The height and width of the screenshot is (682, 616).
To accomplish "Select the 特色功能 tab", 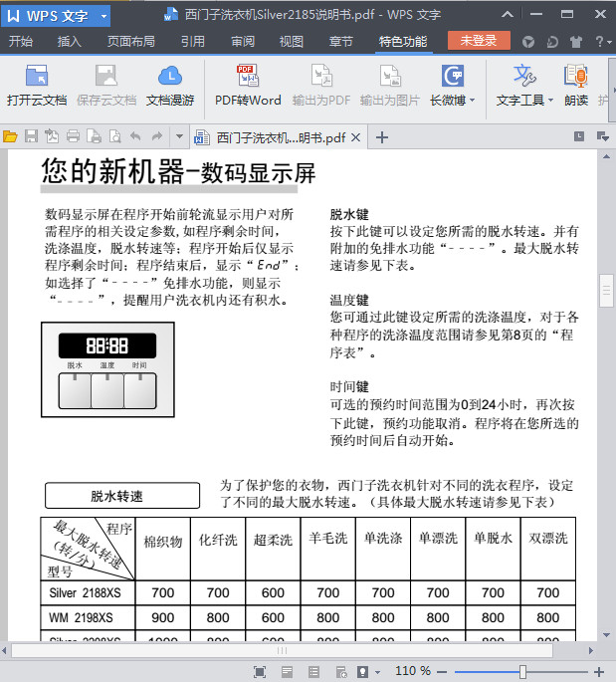I will point(403,42).
